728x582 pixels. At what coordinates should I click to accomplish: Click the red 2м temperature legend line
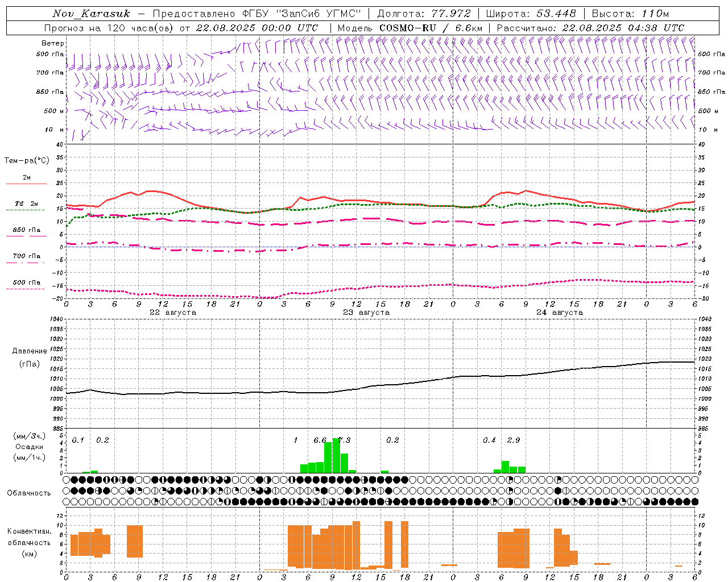point(26,184)
